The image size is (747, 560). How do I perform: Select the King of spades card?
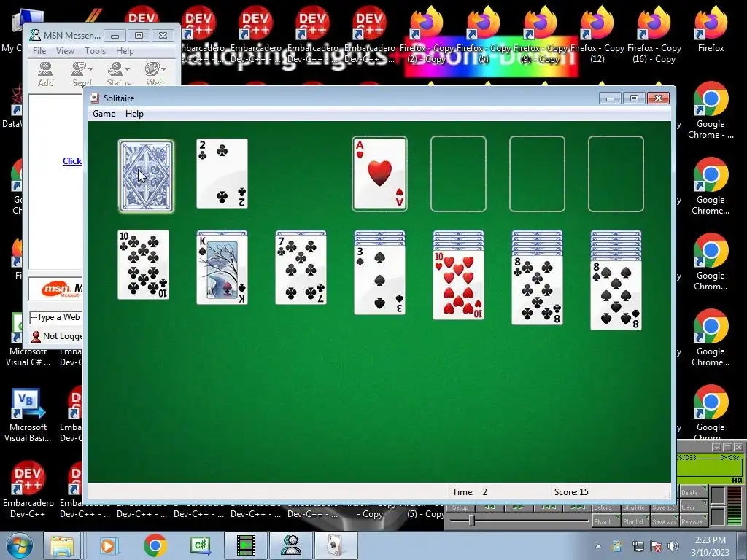click(x=222, y=269)
